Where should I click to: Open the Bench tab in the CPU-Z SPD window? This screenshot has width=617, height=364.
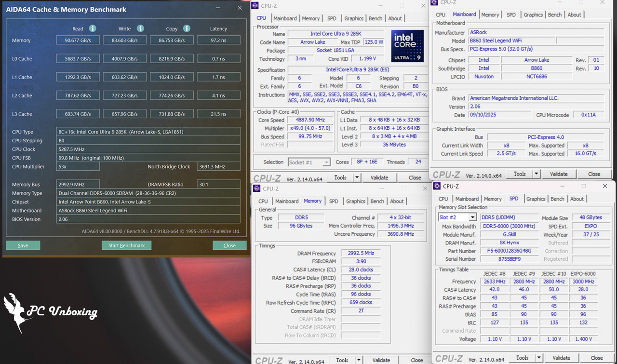click(x=557, y=199)
